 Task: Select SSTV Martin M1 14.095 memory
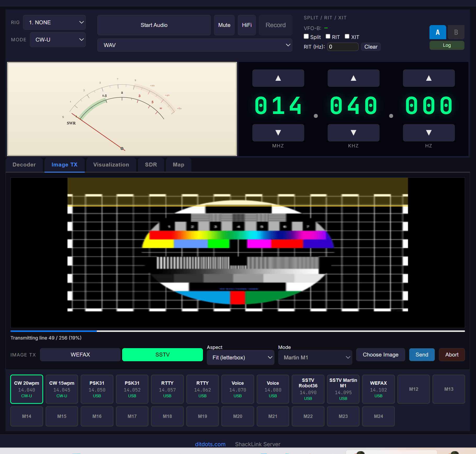point(343,389)
